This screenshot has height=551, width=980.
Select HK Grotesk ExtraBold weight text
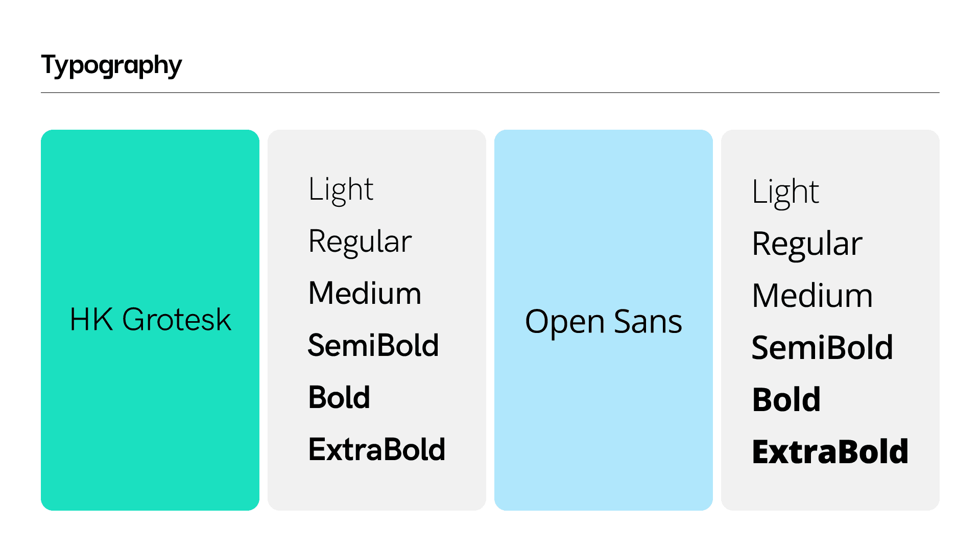pyautogui.click(x=377, y=449)
